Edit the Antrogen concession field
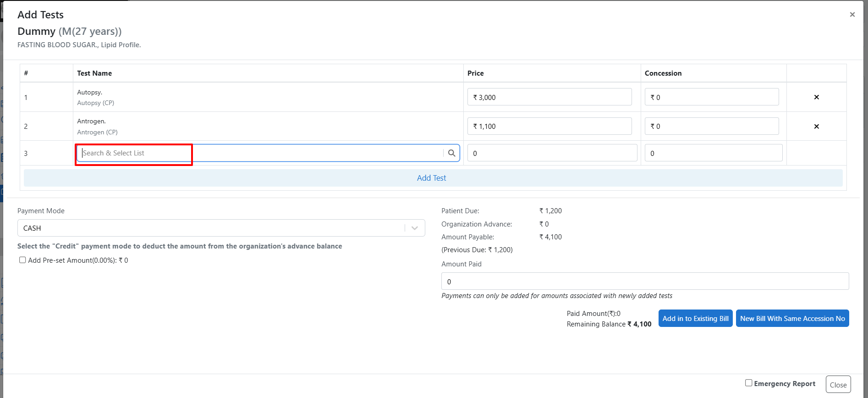 pos(711,126)
